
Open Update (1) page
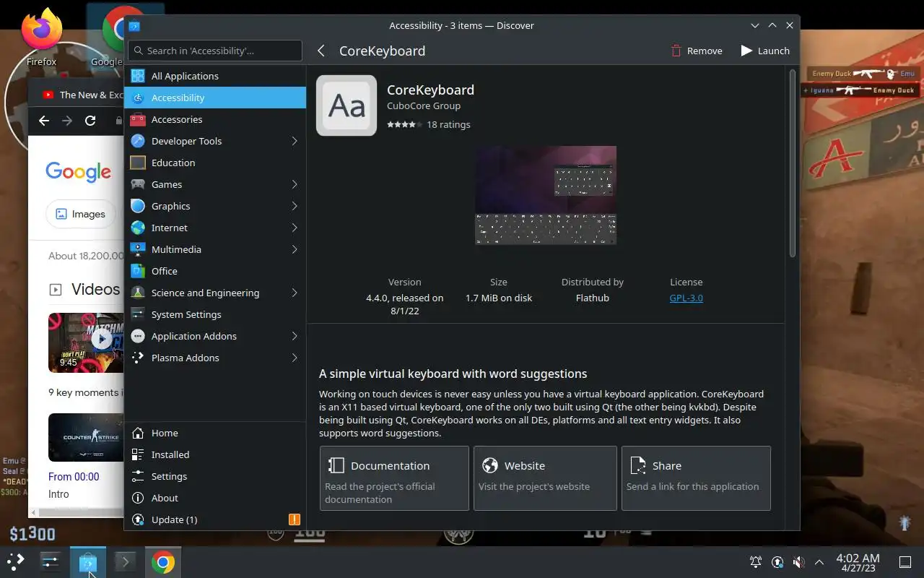215,519
